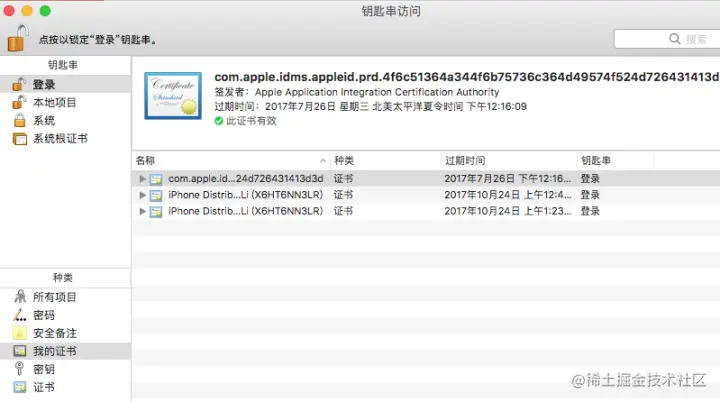Click certificate icon of row expiring 上午12:4
Screen dimensions: 720x402
pos(156,195)
